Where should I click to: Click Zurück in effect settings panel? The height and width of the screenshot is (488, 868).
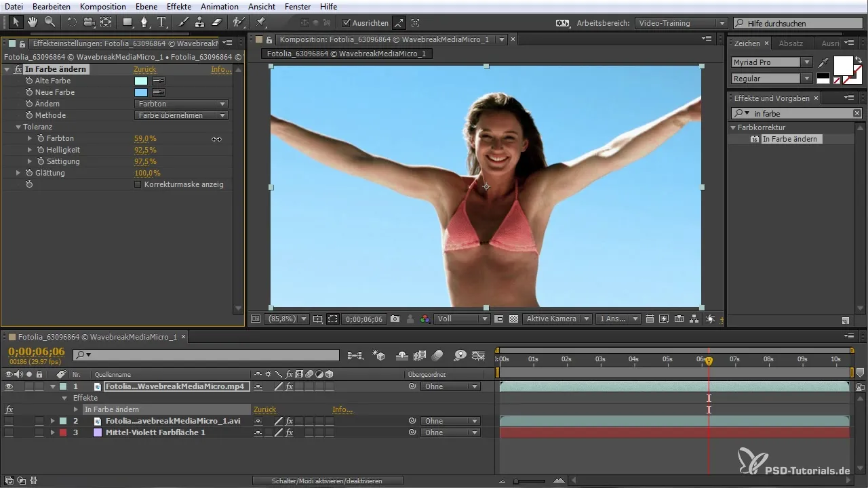click(144, 69)
